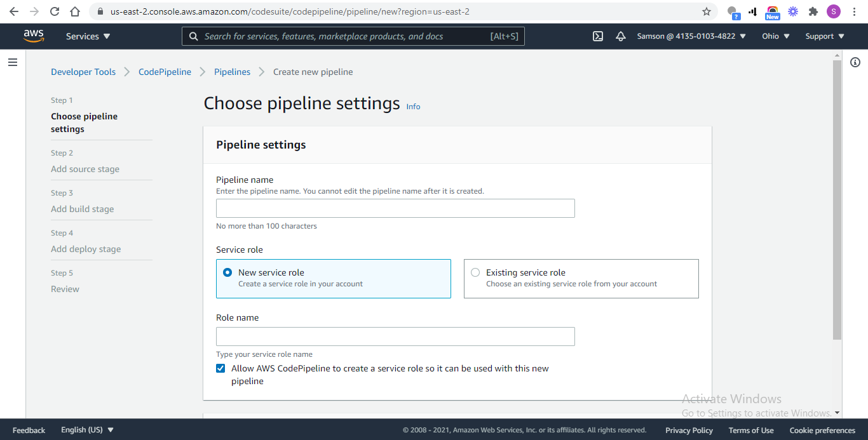
Task: Bookmark the page with the star icon
Action: click(706, 11)
